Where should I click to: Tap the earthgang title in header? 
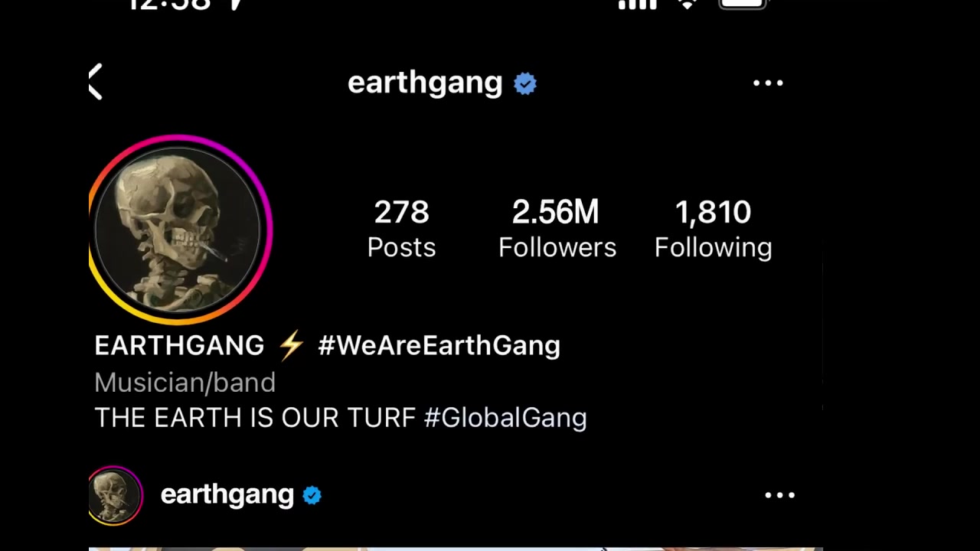[x=425, y=83]
